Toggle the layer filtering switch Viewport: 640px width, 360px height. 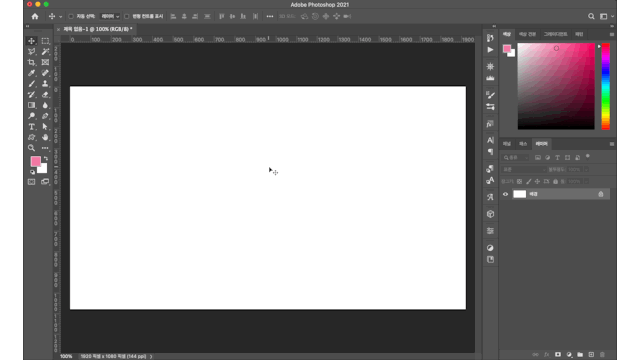[x=588, y=156]
